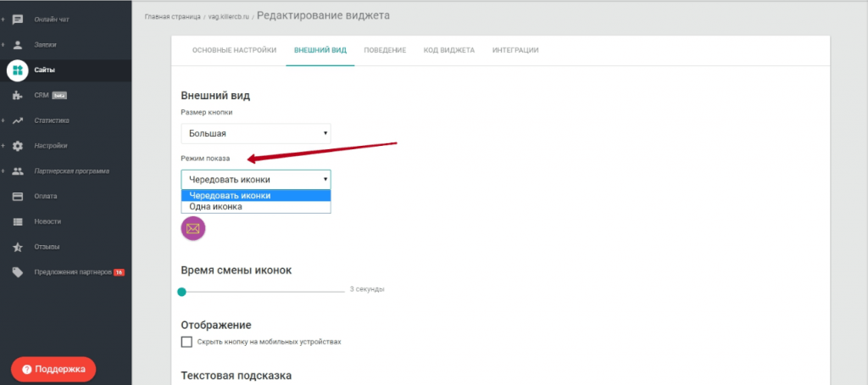This screenshot has height=385, width=868.
Task: Go to Сайты in sidebar
Action: (44, 70)
